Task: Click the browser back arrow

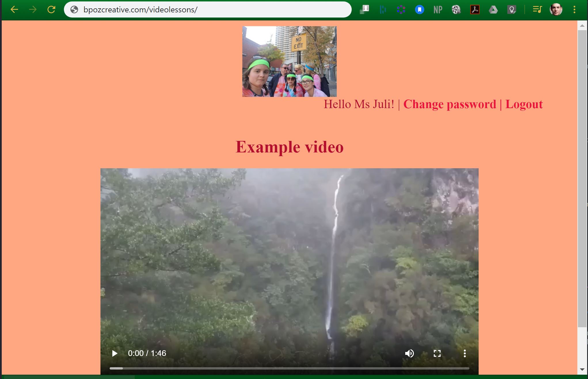Action: click(14, 9)
